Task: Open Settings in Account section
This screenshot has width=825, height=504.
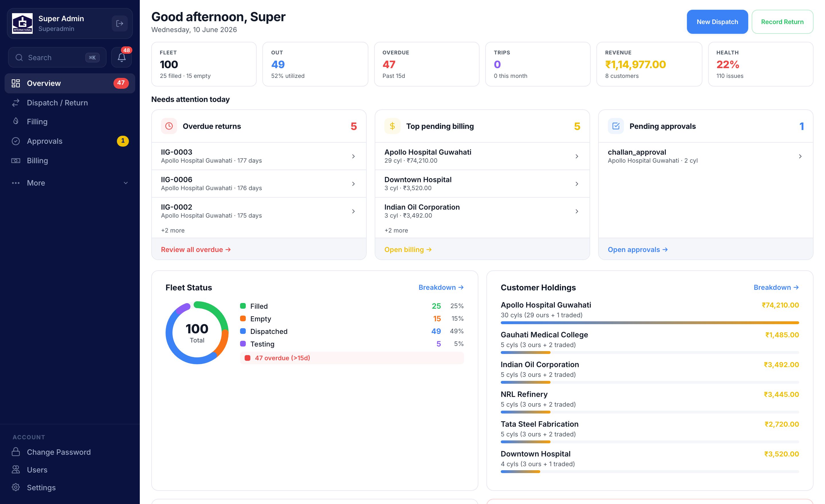Action: (x=70, y=487)
